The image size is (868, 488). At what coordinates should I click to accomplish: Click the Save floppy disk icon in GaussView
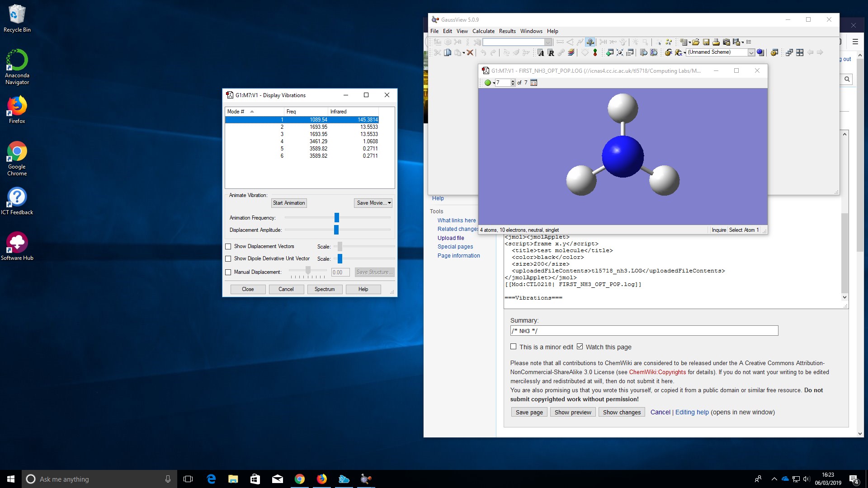(x=706, y=42)
